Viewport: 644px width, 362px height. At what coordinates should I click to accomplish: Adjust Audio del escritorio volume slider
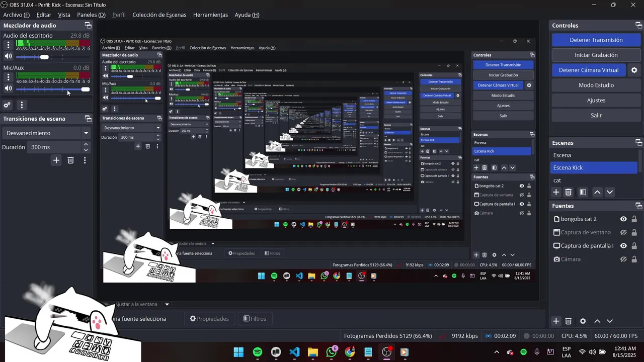pos(53,57)
